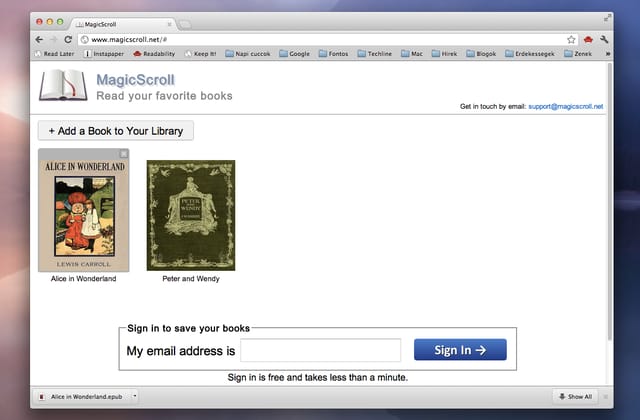Bookmark page with the star icon

pos(571,40)
